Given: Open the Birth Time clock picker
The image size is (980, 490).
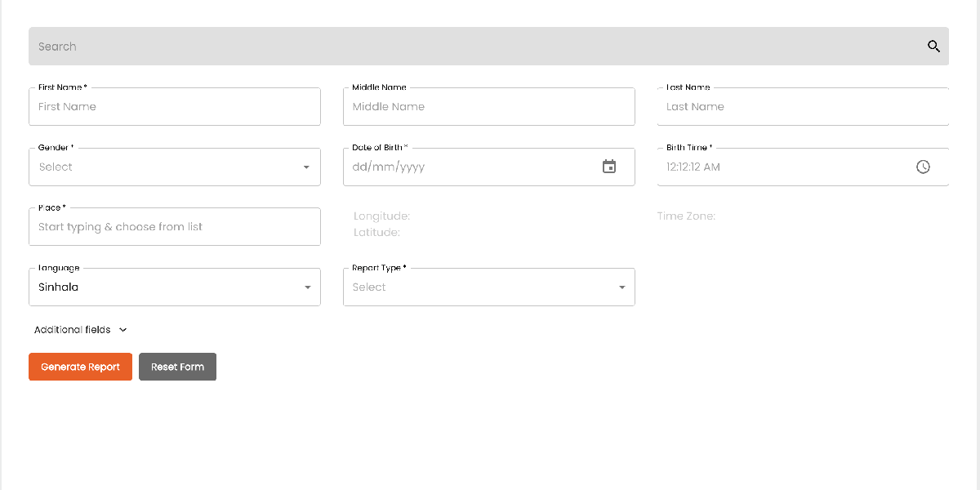Looking at the screenshot, I should (x=923, y=167).
